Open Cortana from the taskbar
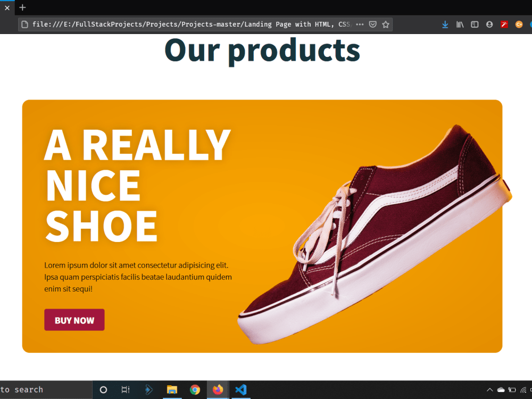 (104, 389)
